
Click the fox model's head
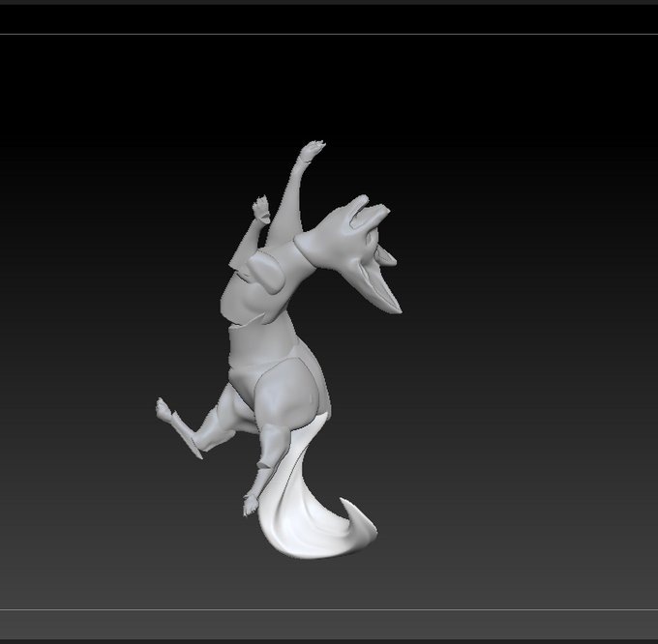click(349, 252)
